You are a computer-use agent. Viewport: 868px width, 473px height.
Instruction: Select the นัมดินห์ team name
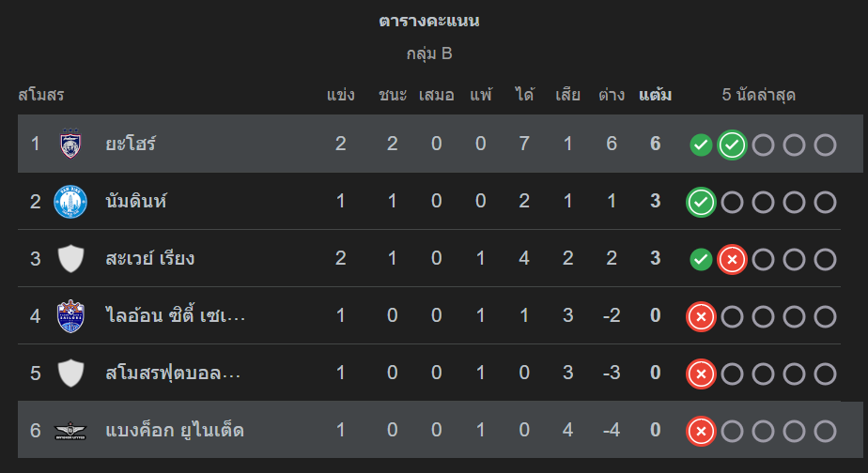click(136, 202)
